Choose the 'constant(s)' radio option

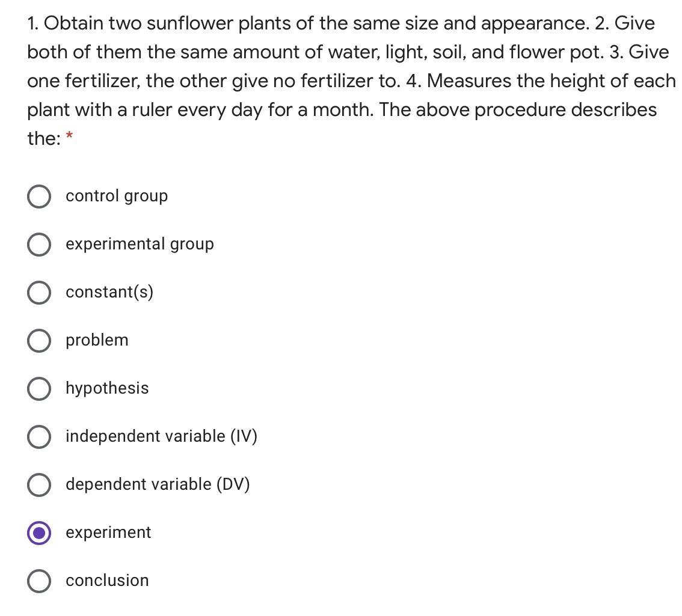point(39,293)
